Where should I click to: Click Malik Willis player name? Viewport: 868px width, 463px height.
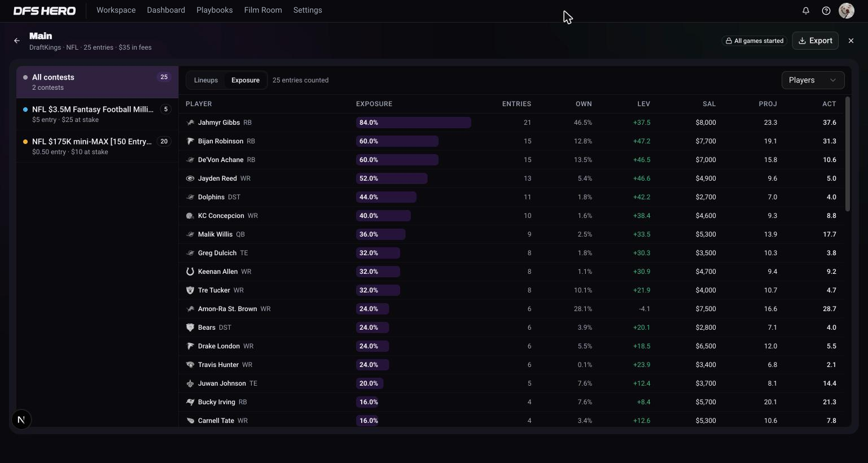(x=215, y=234)
